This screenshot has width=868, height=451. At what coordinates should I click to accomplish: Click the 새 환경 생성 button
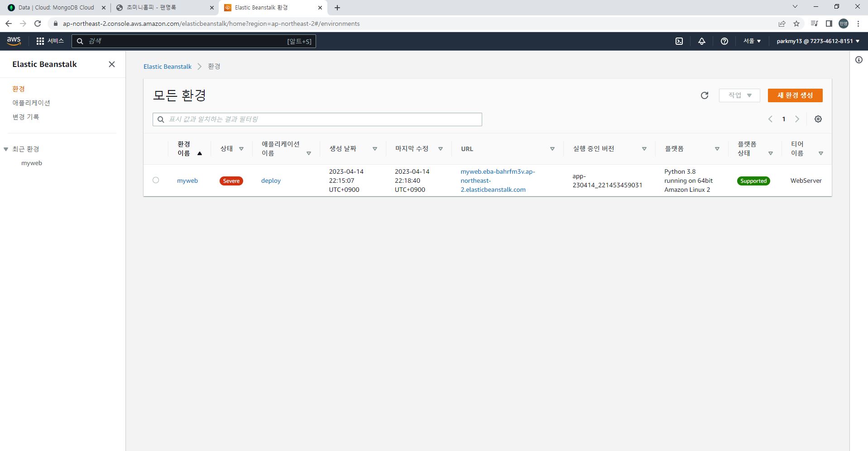(x=795, y=95)
